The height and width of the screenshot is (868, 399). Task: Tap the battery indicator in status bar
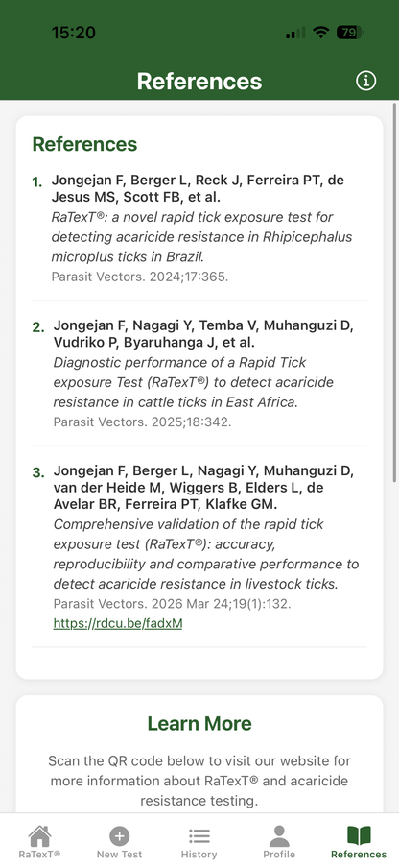click(x=349, y=33)
